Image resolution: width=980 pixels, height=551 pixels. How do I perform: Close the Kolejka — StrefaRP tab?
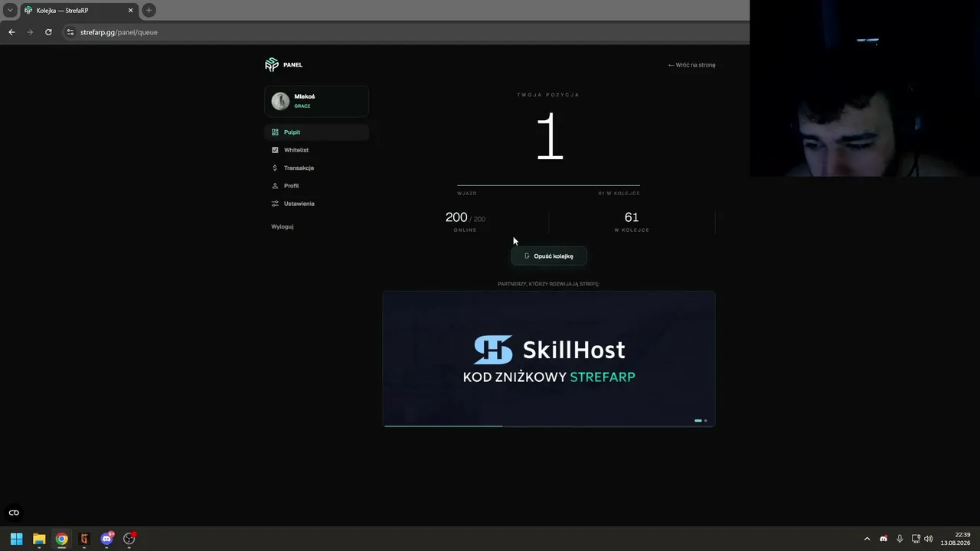coord(130,11)
